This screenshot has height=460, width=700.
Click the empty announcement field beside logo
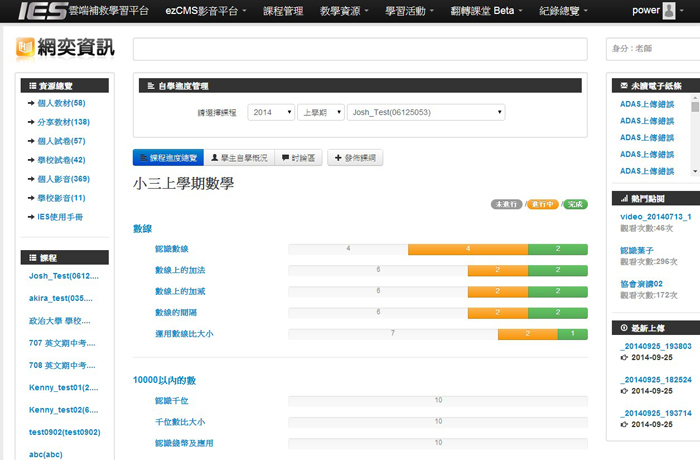coord(360,49)
